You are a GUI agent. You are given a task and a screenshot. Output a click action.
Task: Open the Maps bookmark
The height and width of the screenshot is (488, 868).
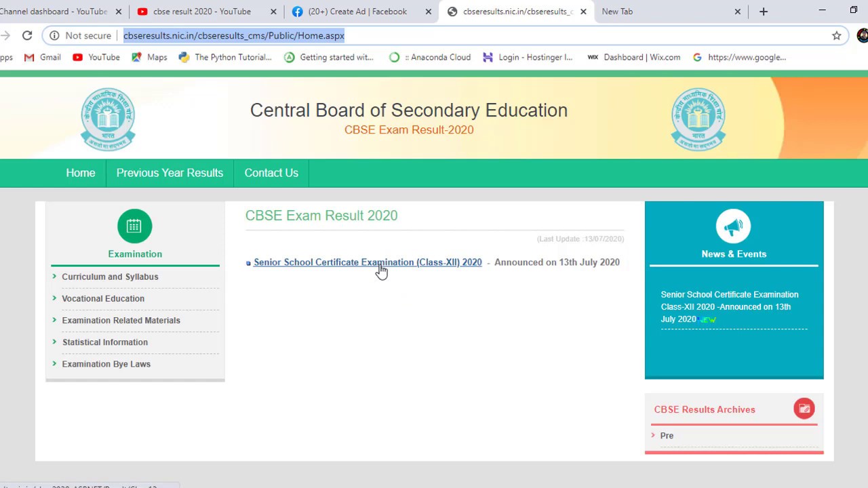click(x=149, y=57)
